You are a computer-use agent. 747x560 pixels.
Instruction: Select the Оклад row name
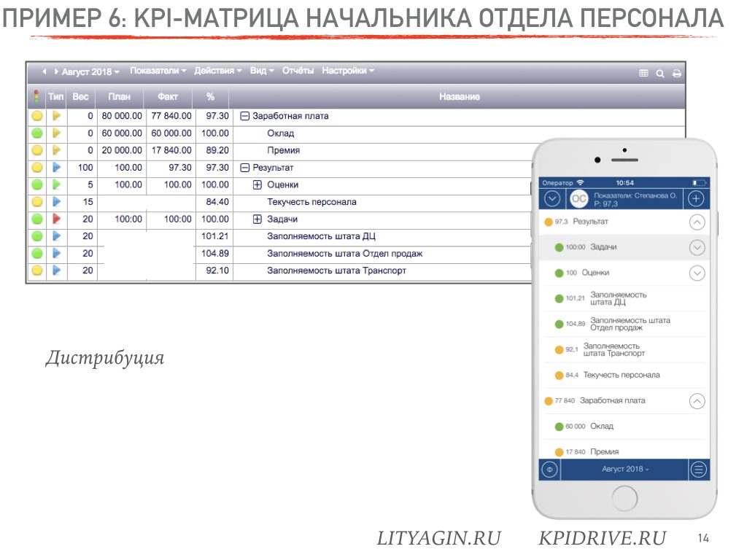point(281,133)
